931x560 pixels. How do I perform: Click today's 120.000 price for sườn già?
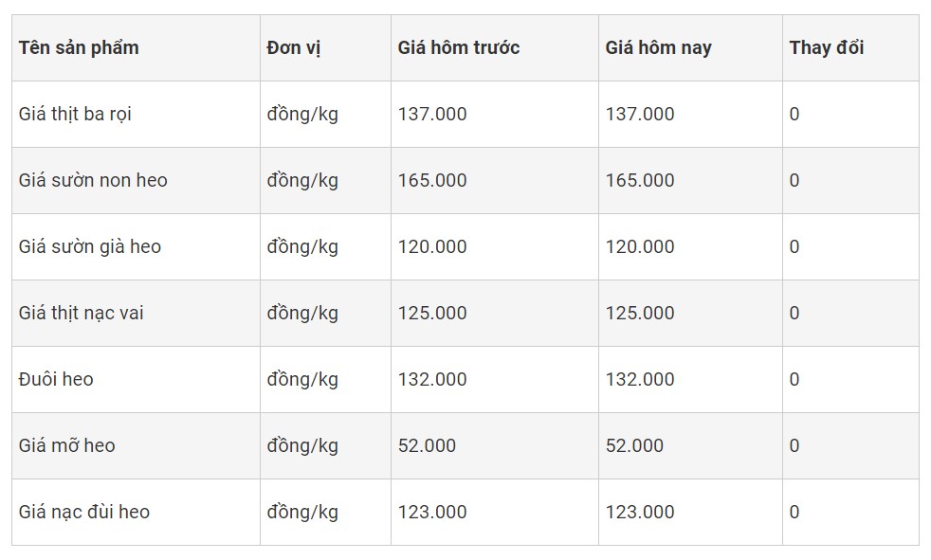[x=640, y=247]
